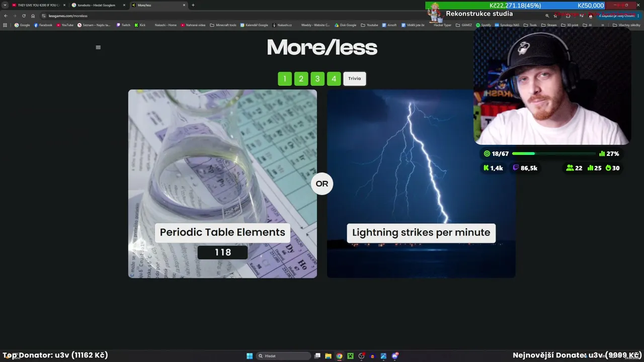Open the Photos app on the taskbar

(383, 356)
